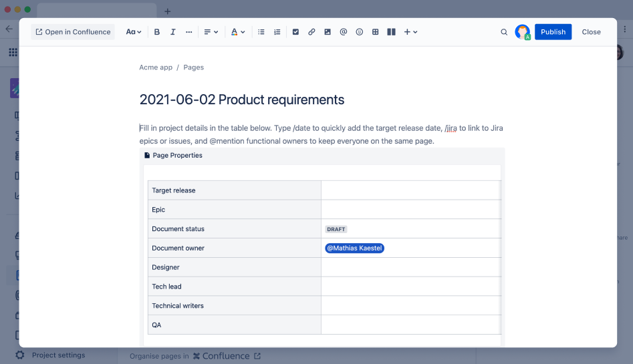The image size is (633, 364).
Task: Open the text alignment dropdown
Action: (x=211, y=32)
